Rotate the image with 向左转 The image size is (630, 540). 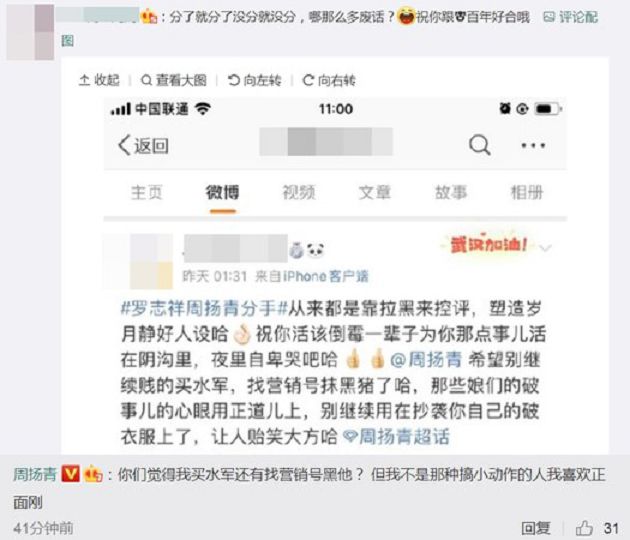[x=254, y=80]
